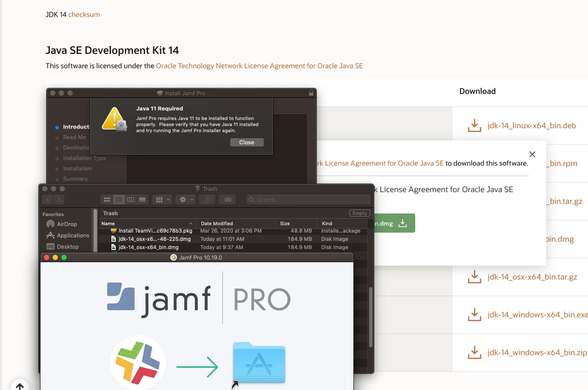Screen dimensions: 588x390
Task: Select Install TeamVi...c69c78b3.pkg file row
Action: click(233, 231)
